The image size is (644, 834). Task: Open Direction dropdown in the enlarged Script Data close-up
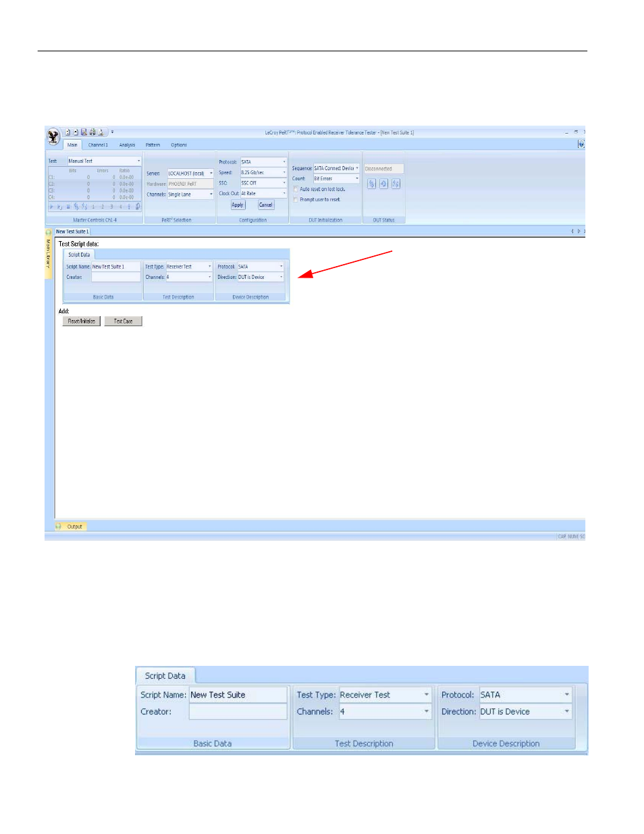click(x=526, y=712)
